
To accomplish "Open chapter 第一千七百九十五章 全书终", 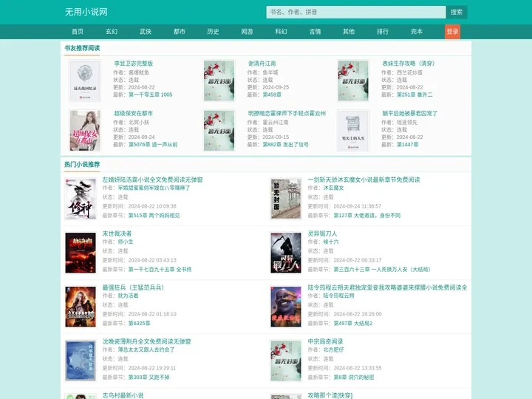I will (x=160, y=270).
